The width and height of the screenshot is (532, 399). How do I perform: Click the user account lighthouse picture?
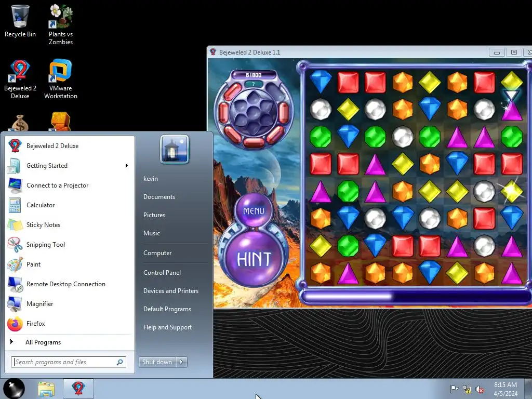pos(175,149)
